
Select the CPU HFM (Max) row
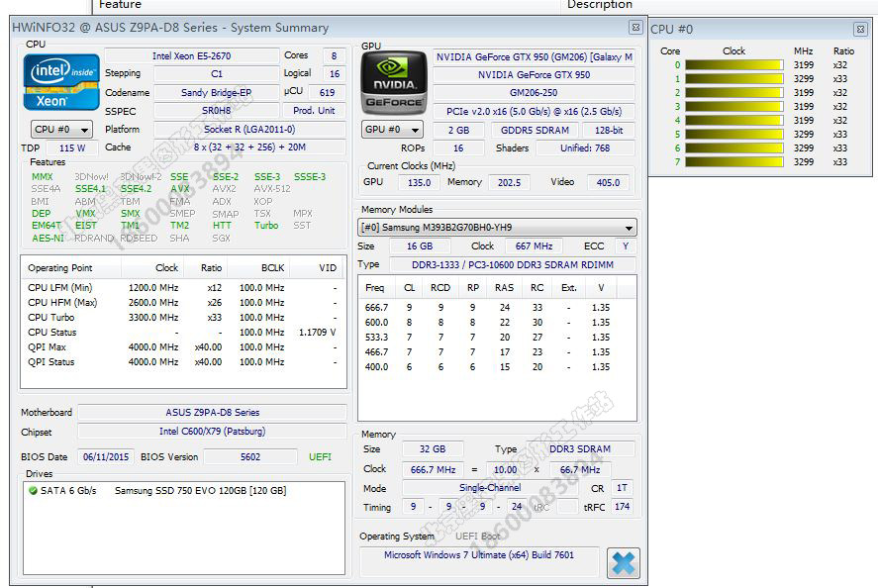point(182,302)
